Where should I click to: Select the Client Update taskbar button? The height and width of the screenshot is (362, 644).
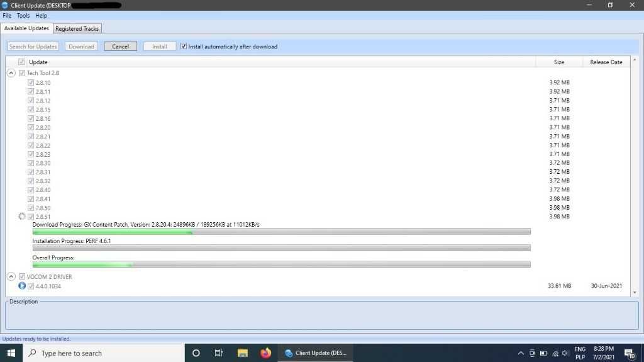[x=316, y=353]
